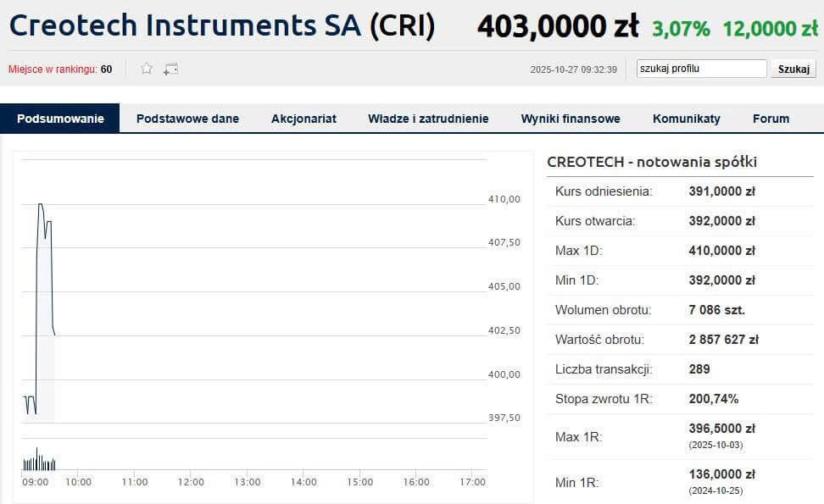This screenshot has height=504, width=824.
Task: Click the current price 403,0000 zł
Action: 558,27
